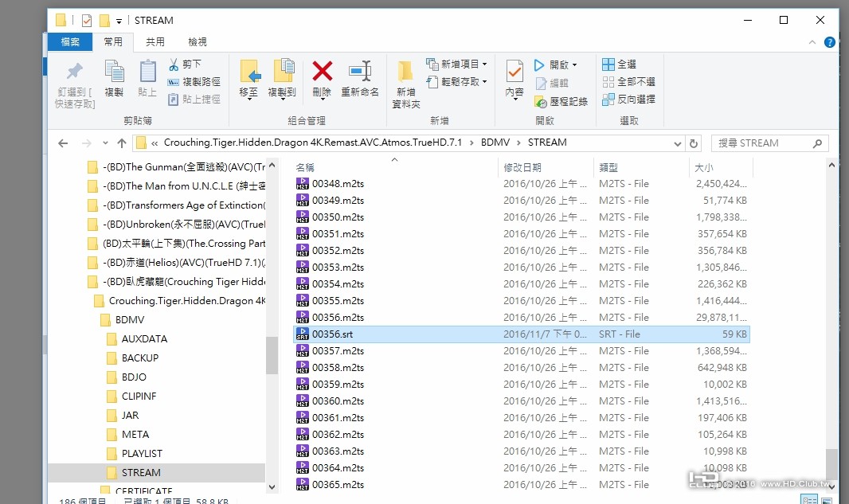Expand the BDMV breadcrumb arrow
The image size is (849, 504).
tap(518, 143)
